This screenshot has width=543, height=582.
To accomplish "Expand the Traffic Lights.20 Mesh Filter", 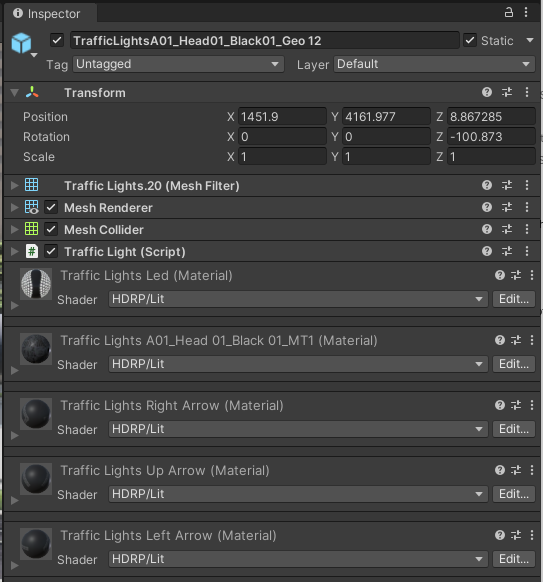I will click(14, 185).
